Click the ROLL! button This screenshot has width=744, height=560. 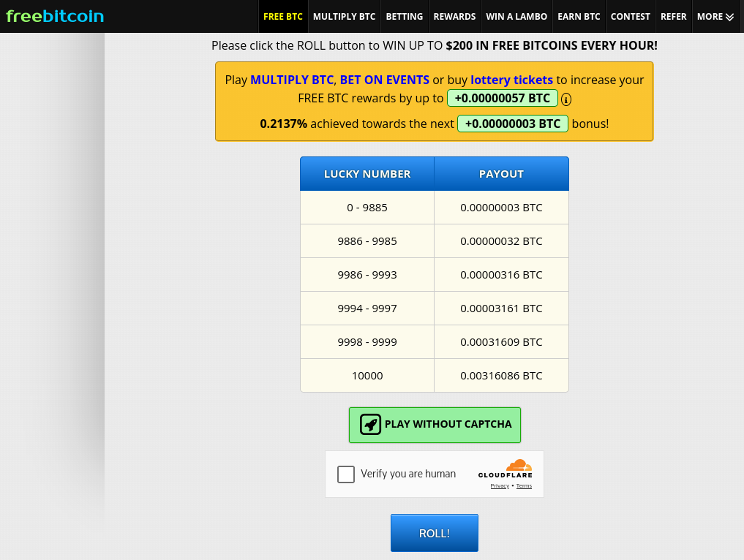click(x=434, y=533)
